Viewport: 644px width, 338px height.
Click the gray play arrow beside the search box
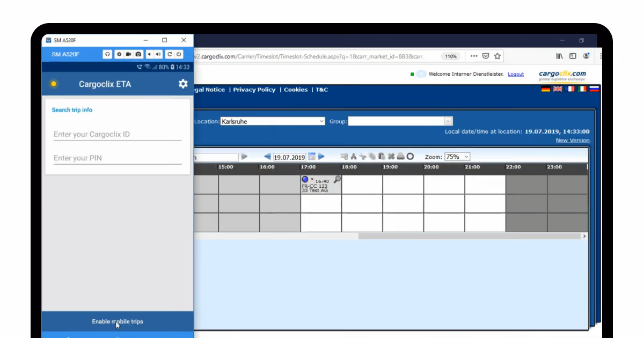point(244,157)
